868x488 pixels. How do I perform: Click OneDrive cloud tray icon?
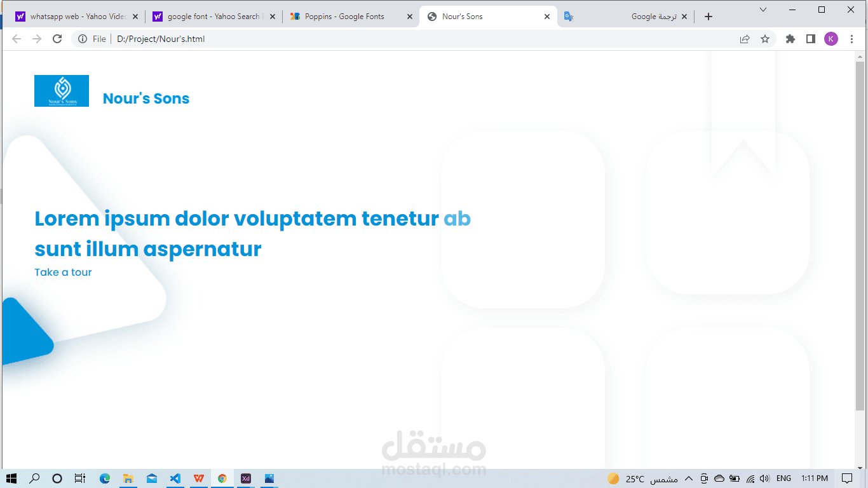[x=719, y=478]
